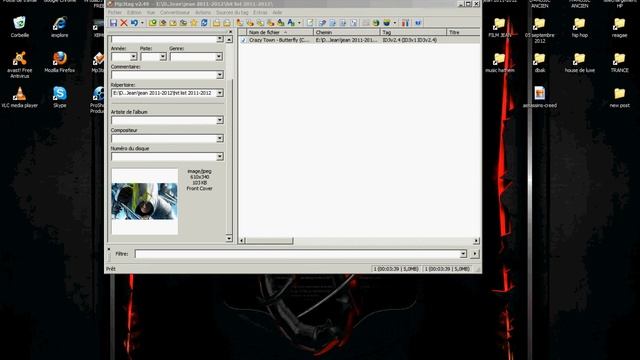This screenshot has width=640, height=360.
Task: Select assassins-creed image file on desktop
Action: click(540, 97)
